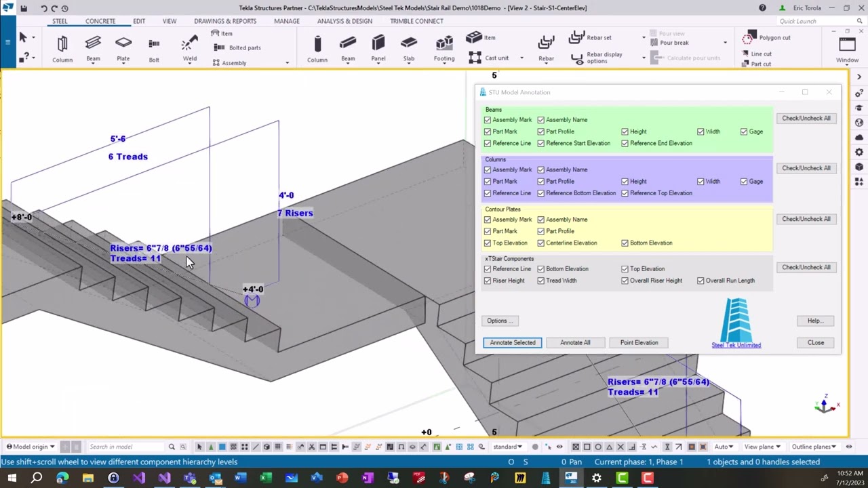The image size is (868, 488).
Task: Click the Redo arrow icon
Action: (55, 8)
